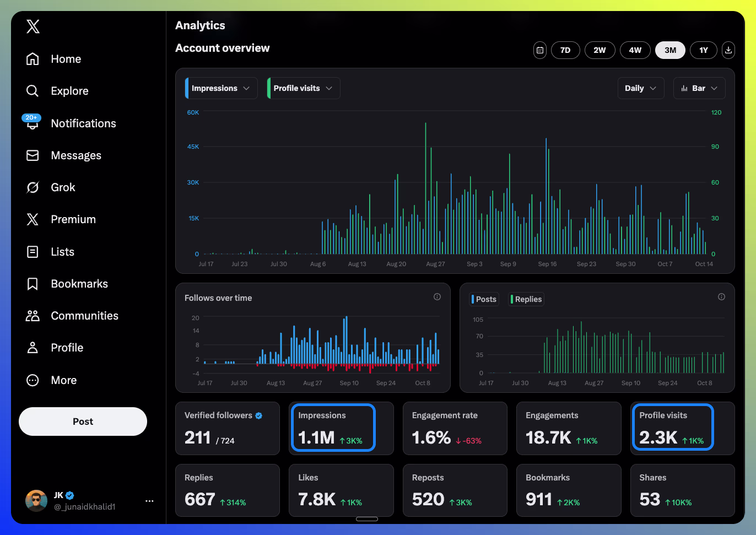Open the calendar date picker icon
Image resolution: width=756 pixels, height=535 pixels.
click(x=539, y=50)
